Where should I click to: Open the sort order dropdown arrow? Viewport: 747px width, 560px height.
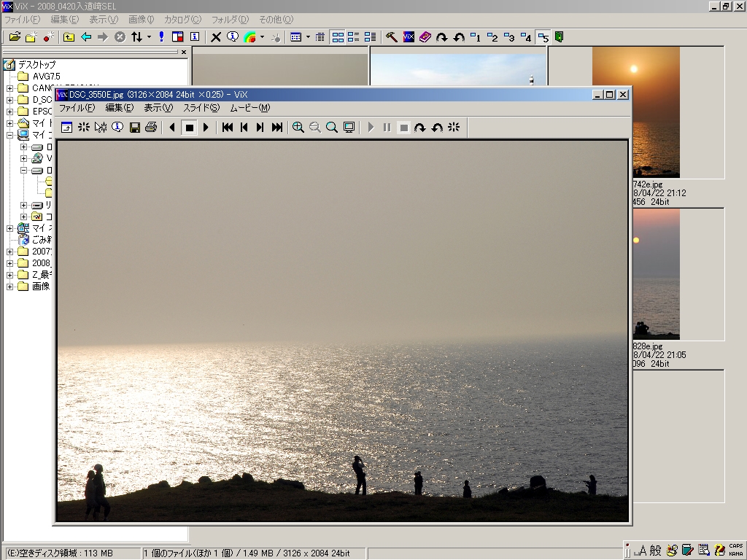(x=149, y=37)
